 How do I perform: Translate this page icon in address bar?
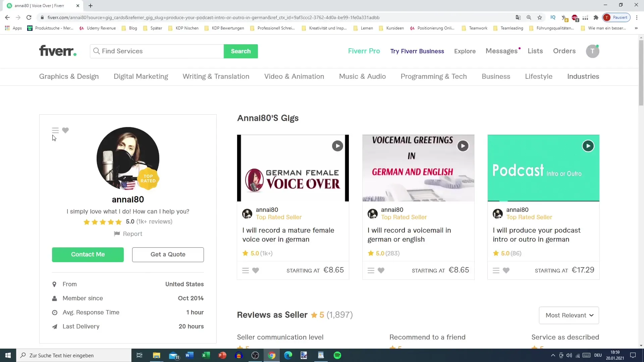518,17
